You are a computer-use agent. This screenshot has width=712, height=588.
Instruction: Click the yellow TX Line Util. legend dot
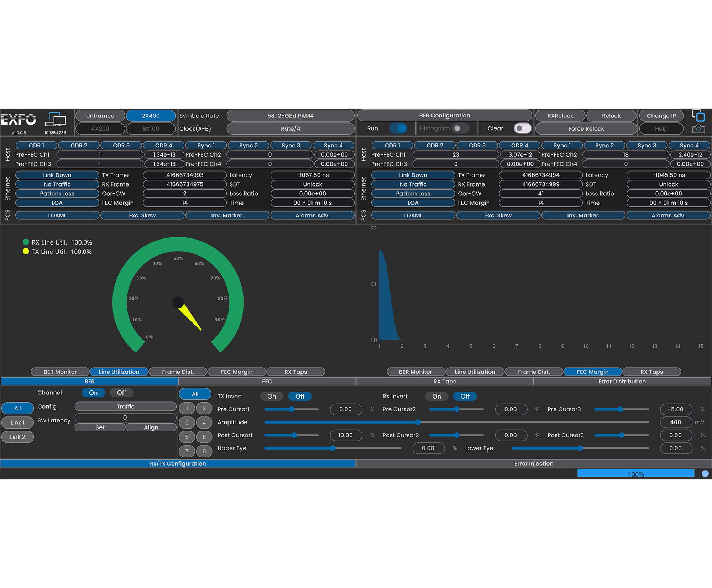(x=26, y=251)
